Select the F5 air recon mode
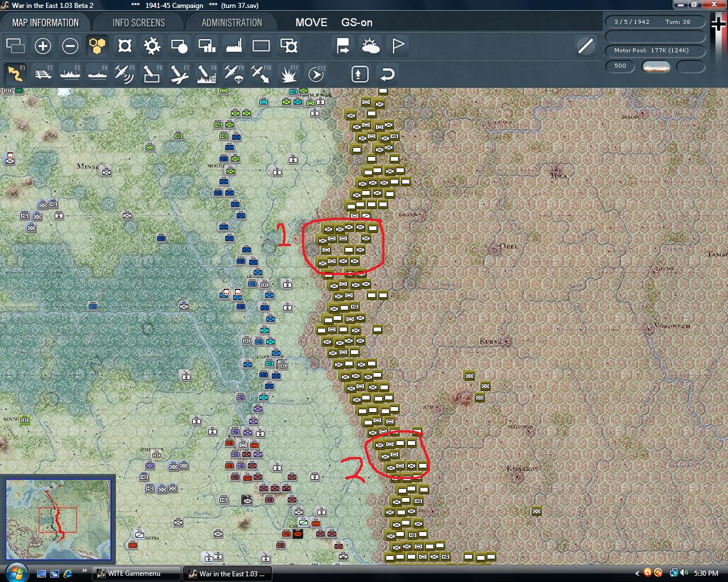The height and width of the screenshot is (582, 728). (125, 74)
